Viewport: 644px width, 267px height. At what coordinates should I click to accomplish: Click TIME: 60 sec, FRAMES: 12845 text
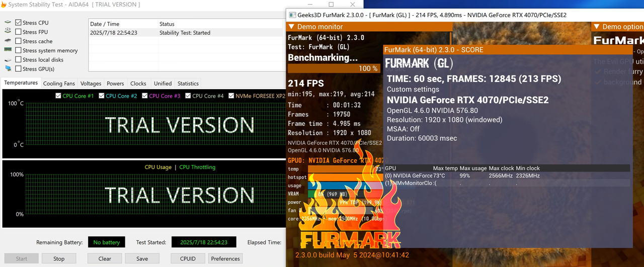(473, 79)
